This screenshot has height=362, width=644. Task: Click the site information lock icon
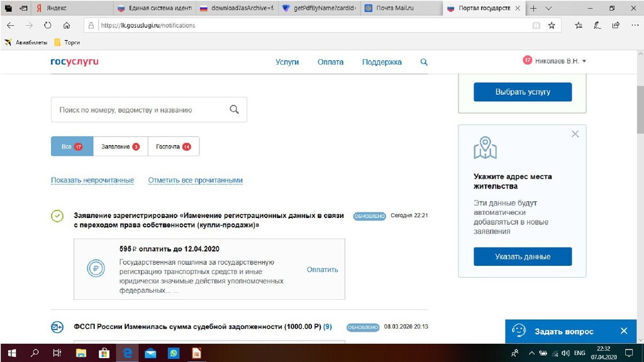[91, 25]
